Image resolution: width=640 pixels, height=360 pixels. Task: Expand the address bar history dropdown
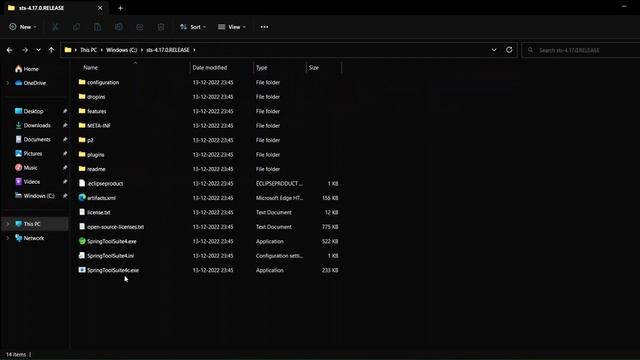point(494,50)
